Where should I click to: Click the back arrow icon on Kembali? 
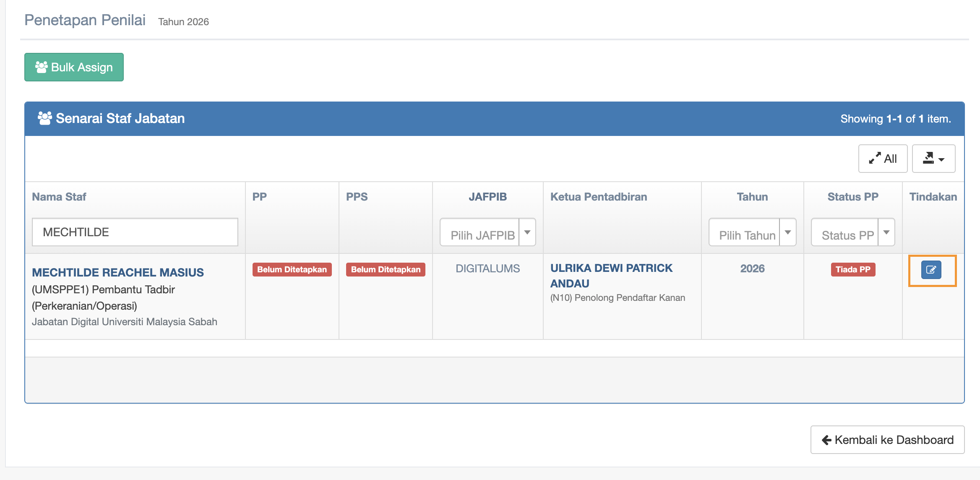(x=826, y=440)
